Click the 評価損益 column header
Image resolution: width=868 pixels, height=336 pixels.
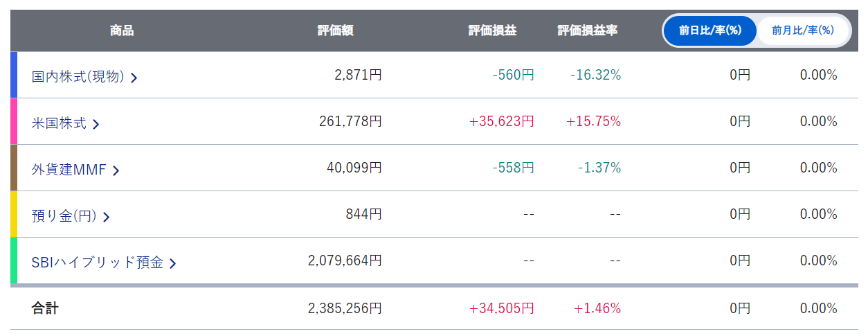coord(492,30)
